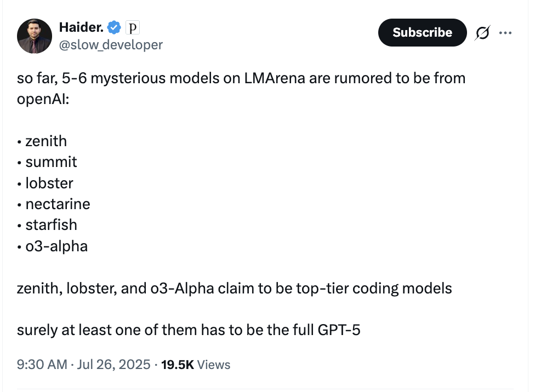Open the @slow_developer handle link

[110, 45]
